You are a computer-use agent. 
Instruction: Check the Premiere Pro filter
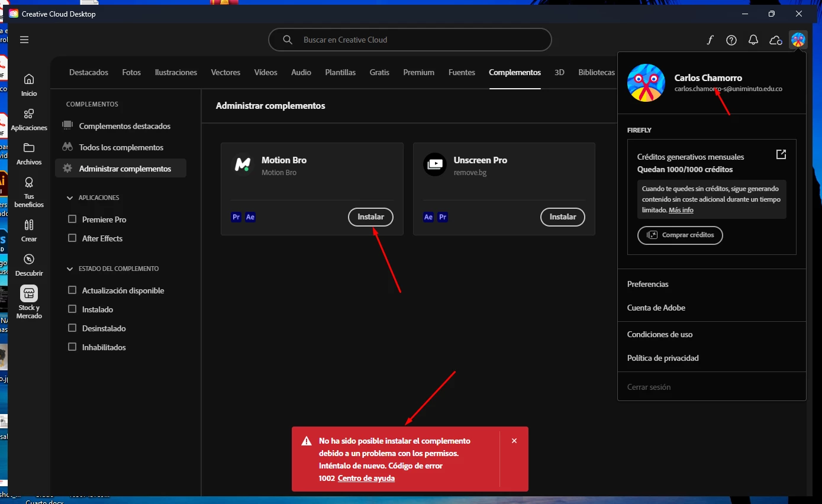(x=72, y=219)
